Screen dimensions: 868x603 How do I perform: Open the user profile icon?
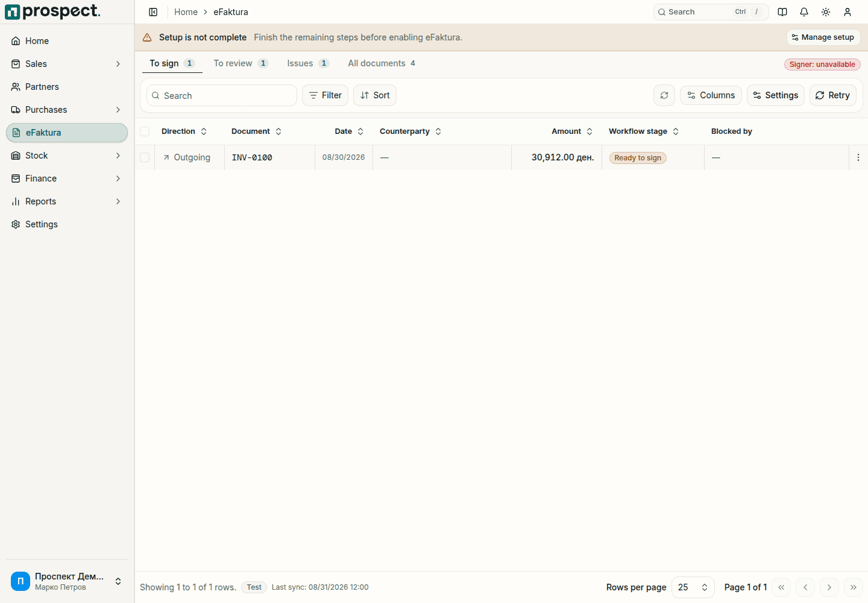[848, 12]
